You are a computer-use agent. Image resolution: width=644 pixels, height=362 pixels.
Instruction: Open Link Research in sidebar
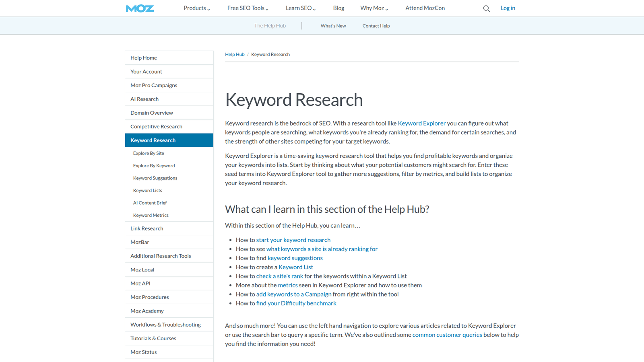tap(169, 228)
